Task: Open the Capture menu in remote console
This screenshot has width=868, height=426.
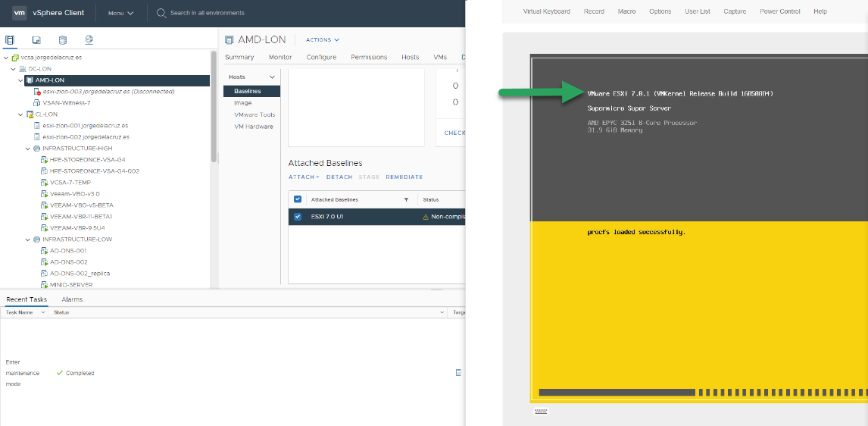Action: pos(735,11)
